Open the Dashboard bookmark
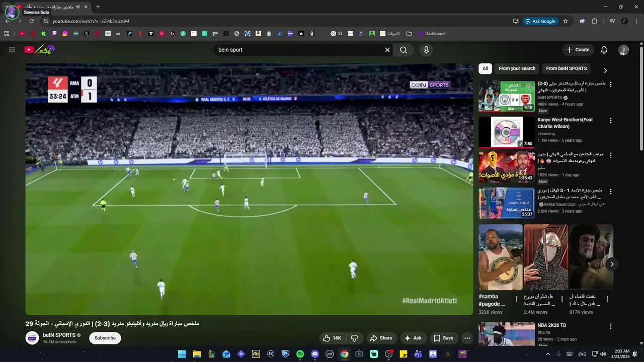The width and height of the screenshot is (644, 362). tap(431, 34)
